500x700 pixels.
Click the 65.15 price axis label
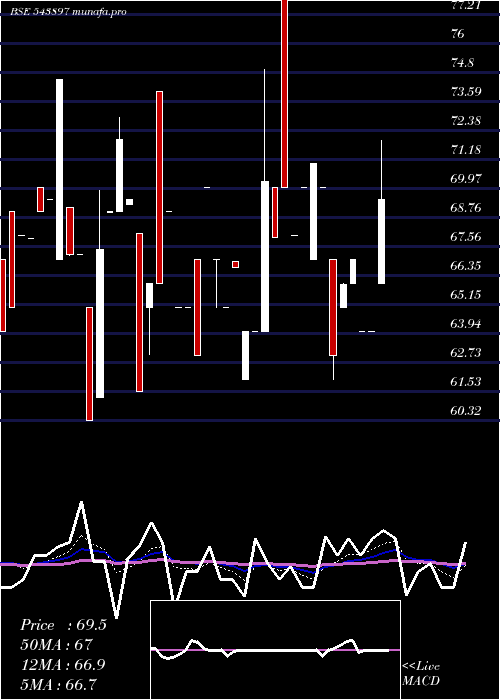(466, 295)
